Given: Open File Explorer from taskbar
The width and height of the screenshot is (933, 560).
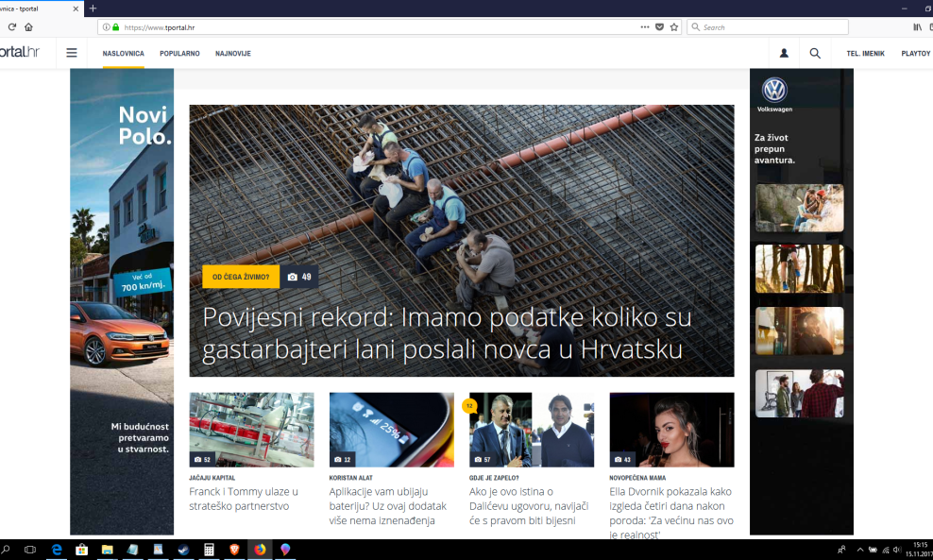Looking at the screenshot, I should click(x=107, y=550).
